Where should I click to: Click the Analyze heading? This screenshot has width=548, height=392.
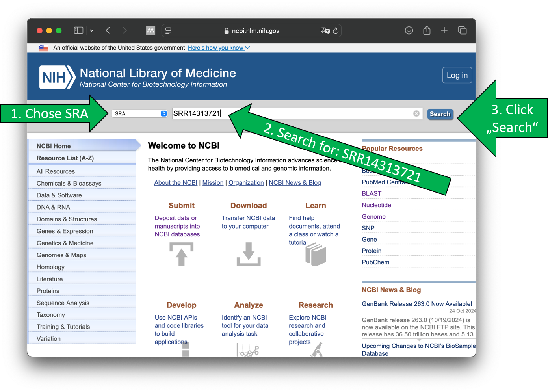tap(249, 305)
